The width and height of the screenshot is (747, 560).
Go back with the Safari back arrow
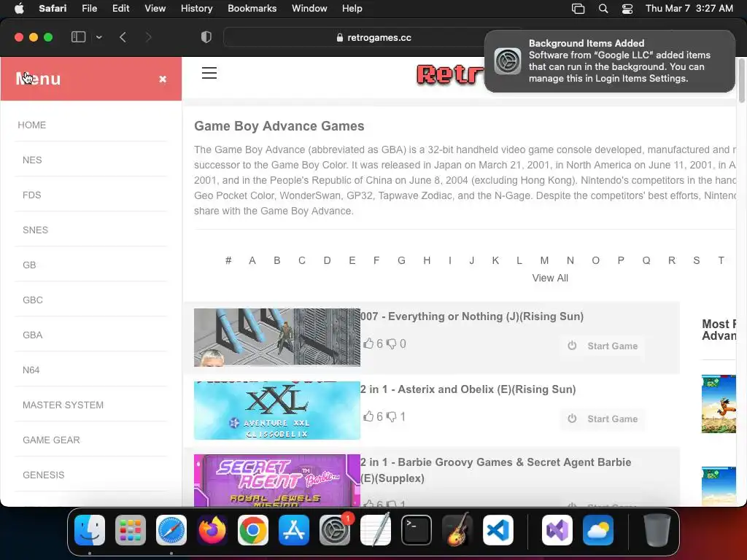123,37
